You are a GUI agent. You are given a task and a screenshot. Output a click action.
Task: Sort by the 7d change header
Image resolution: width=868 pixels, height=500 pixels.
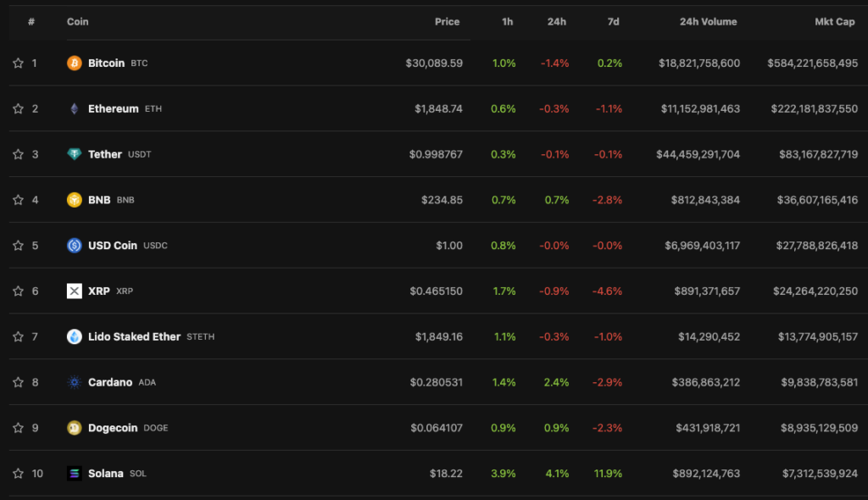point(613,22)
